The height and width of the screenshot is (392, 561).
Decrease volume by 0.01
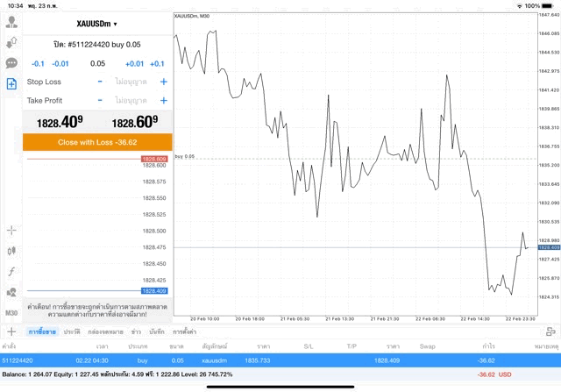pos(60,64)
